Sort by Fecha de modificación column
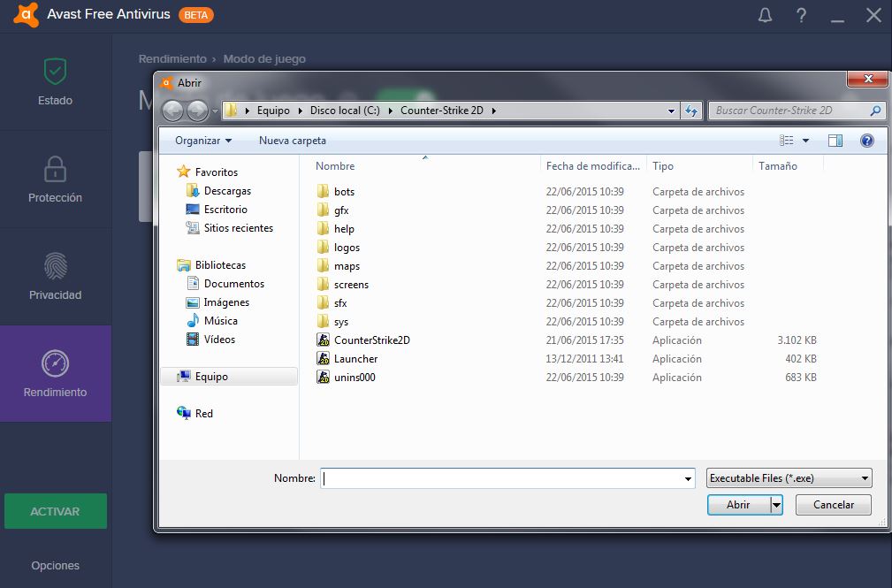 click(x=593, y=166)
